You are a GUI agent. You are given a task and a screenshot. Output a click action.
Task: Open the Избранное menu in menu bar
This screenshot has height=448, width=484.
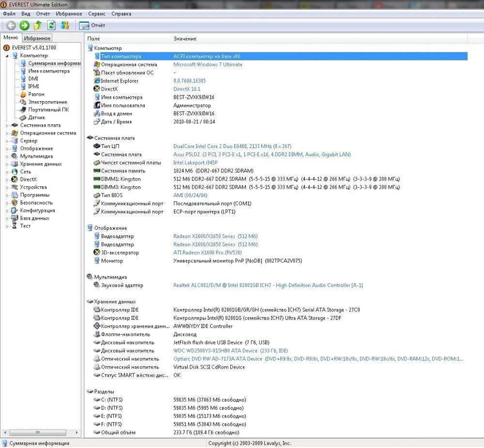69,14
